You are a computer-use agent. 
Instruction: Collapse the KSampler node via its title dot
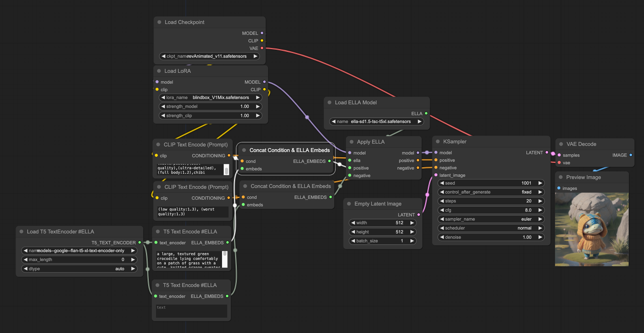438,142
